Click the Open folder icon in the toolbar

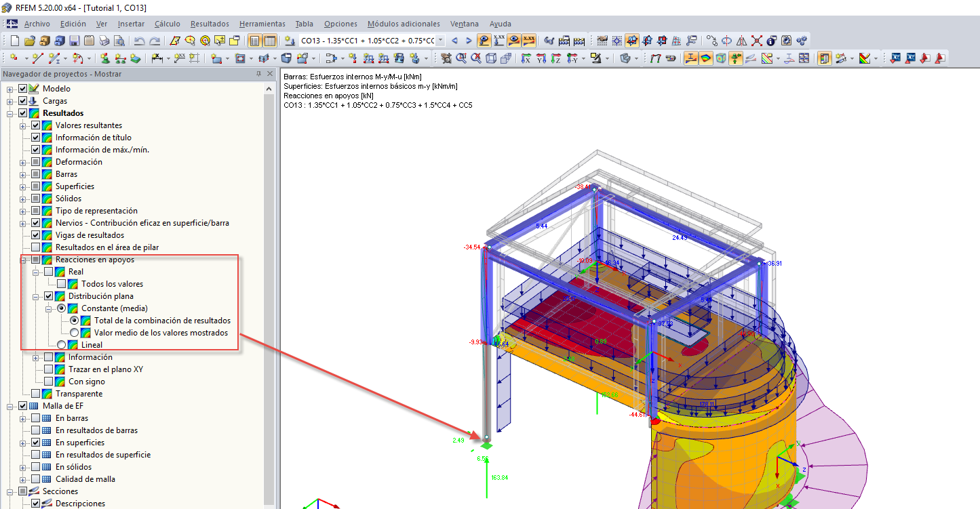[x=30, y=41]
